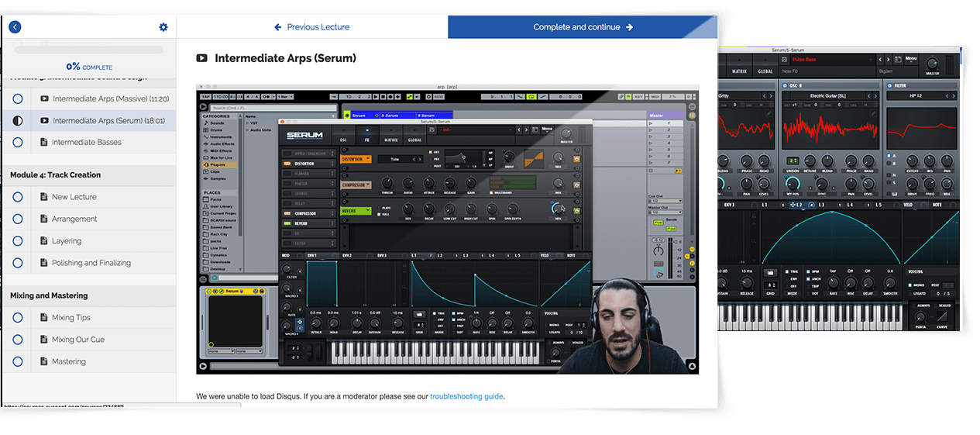This screenshot has height=435, width=980.
Task: Open the Serum Menu dropdown
Action: pyautogui.click(x=911, y=58)
